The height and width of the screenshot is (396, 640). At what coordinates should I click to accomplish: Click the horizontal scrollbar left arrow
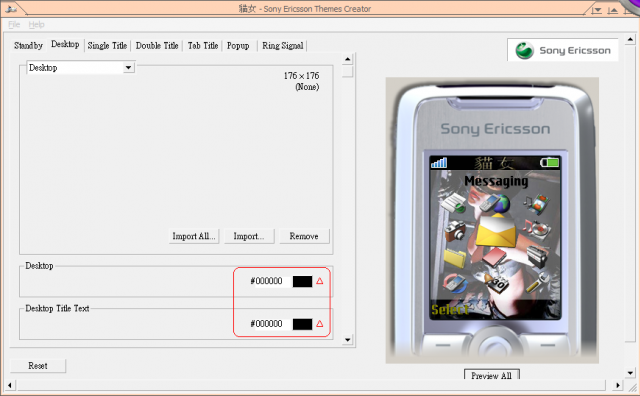pyautogui.click(x=10, y=385)
